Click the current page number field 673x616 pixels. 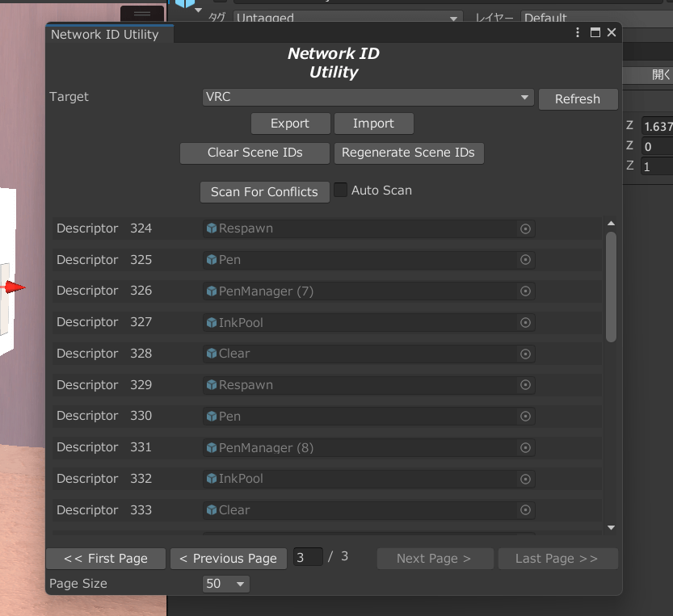307,557
